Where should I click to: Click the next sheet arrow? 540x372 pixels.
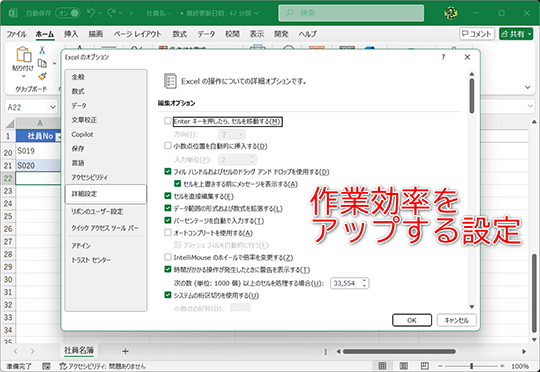(x=32, y=351)
